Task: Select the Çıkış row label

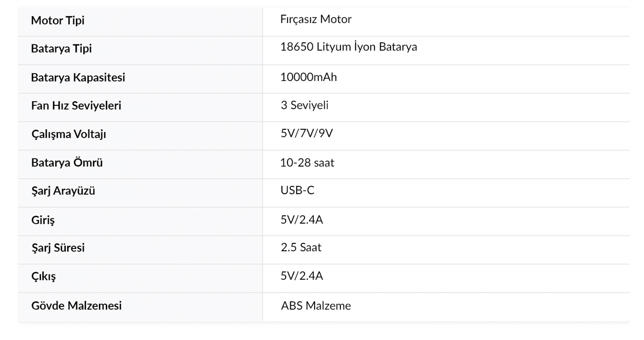Action: click(43, 276)
